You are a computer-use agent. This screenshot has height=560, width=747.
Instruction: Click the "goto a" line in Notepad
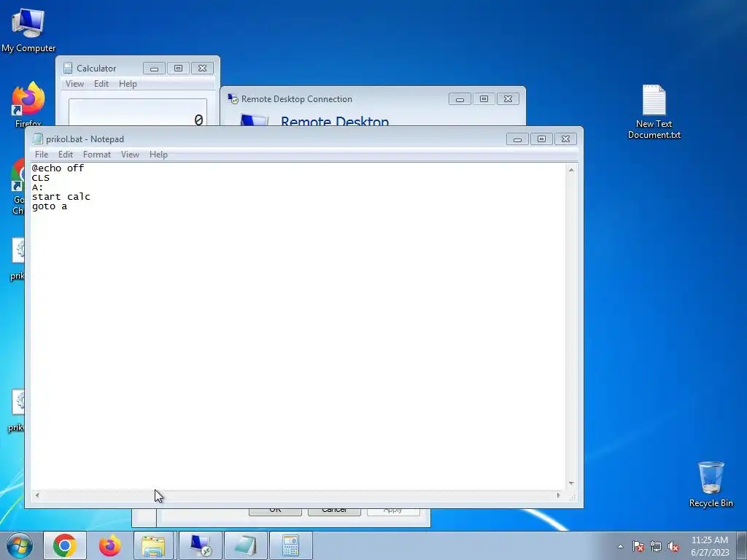pos(50,206)
